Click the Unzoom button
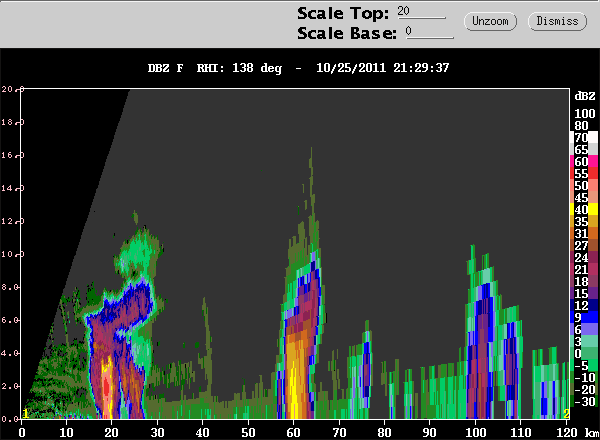600x440 pixels. [490, 21]
